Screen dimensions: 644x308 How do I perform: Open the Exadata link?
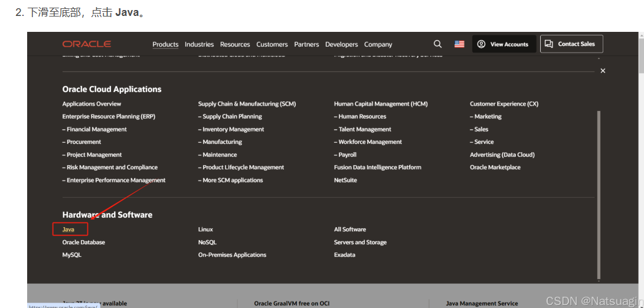(345, 255)
